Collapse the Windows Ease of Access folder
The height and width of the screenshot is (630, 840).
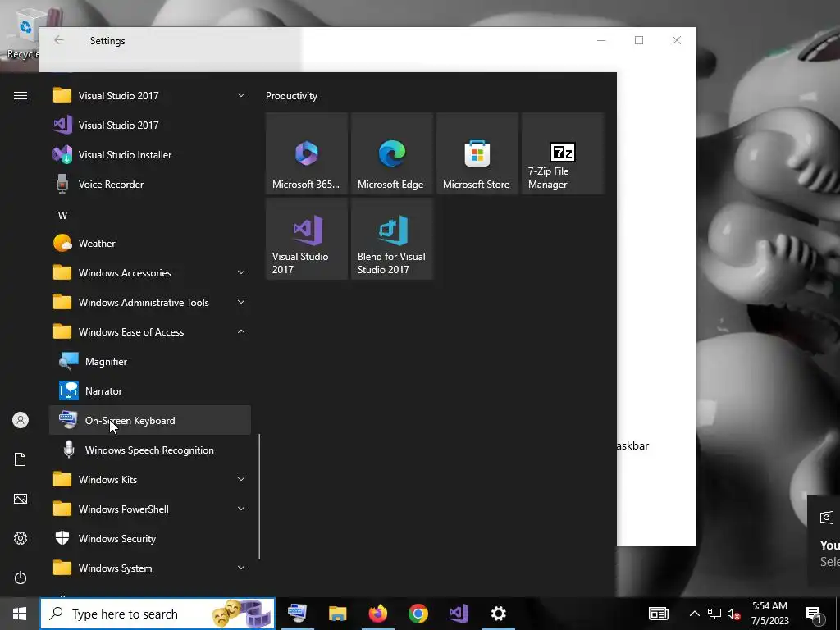coord(241,331)
